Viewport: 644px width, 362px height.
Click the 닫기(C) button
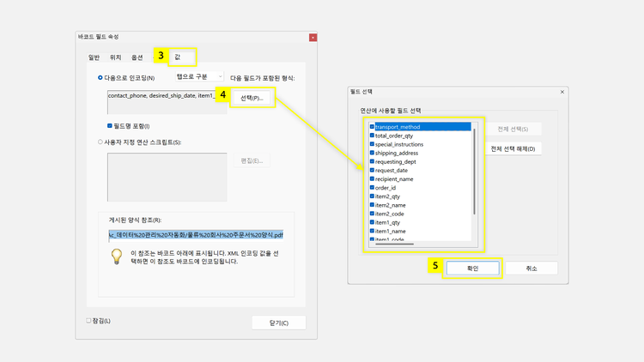(279, 323)
